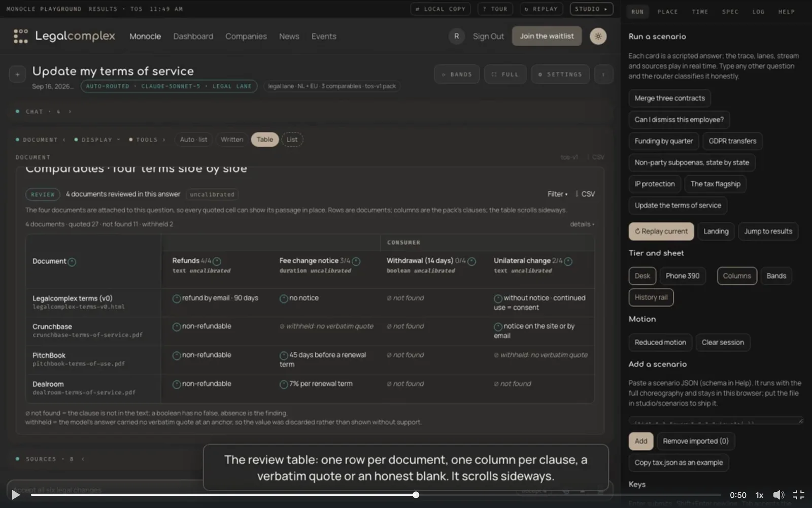Image resolution: width=812 pixels, height=508 pixels.
Task: Open the Display dropdown
Action: pos(97,140)
